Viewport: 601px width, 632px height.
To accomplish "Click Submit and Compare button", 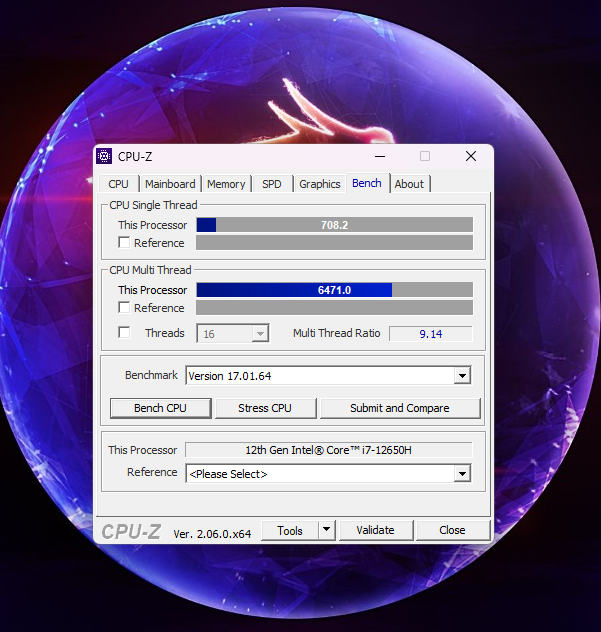I will coord(400,408).
